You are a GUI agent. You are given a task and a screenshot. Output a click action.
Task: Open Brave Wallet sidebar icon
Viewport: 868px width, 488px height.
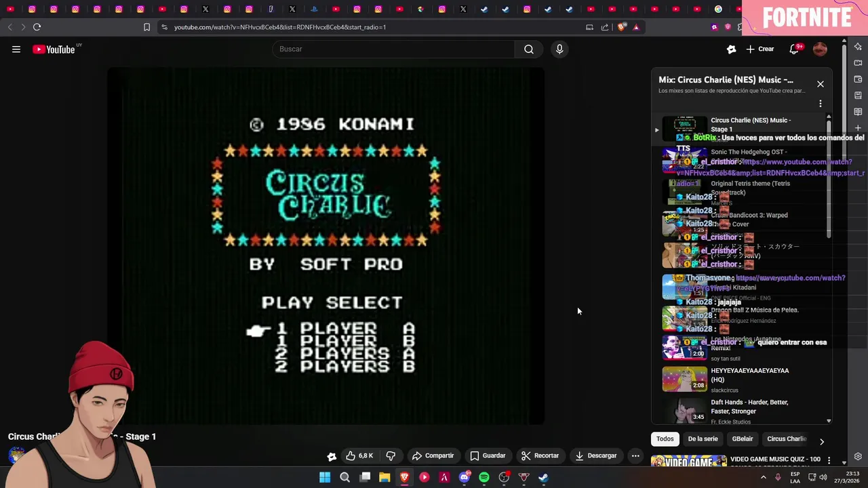click(x=858, y=79)
